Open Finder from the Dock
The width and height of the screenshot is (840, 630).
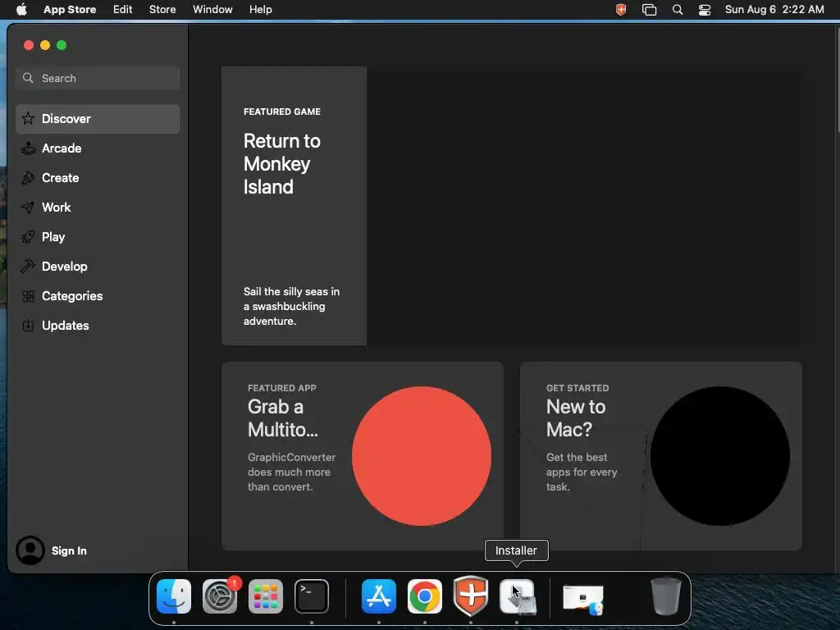point(174,596)
